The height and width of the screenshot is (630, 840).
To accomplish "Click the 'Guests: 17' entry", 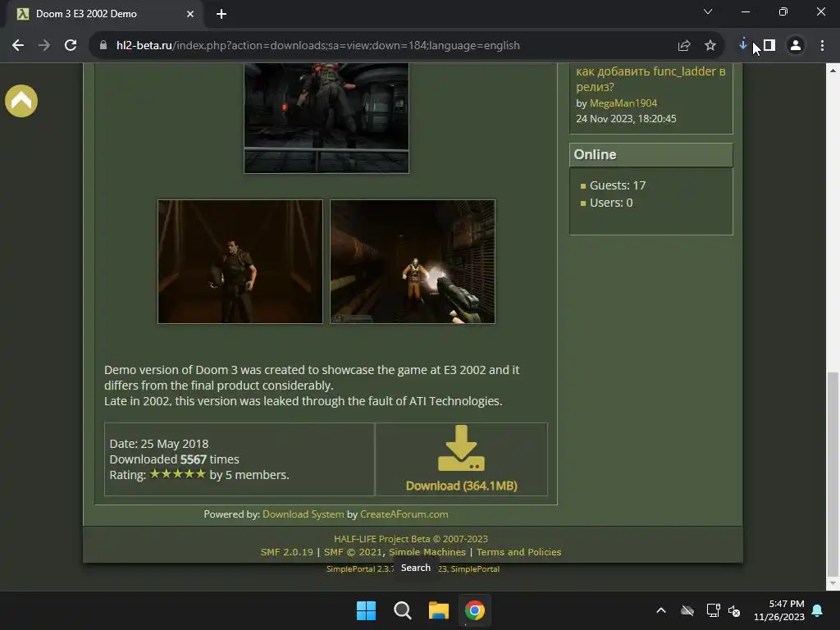I will coord(617,185).
